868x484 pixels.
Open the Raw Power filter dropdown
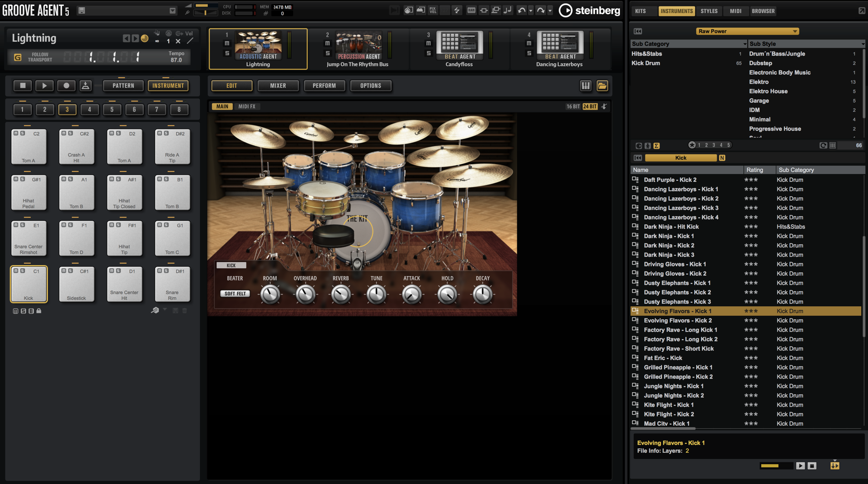point(747,31)
